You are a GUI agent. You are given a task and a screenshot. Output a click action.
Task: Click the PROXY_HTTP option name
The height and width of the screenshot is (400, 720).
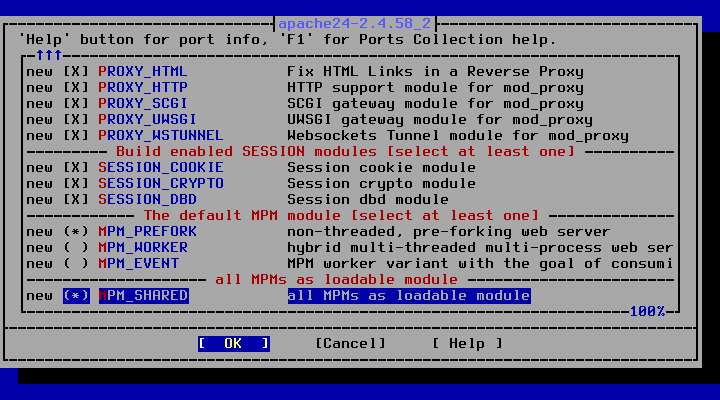(143, 88)
